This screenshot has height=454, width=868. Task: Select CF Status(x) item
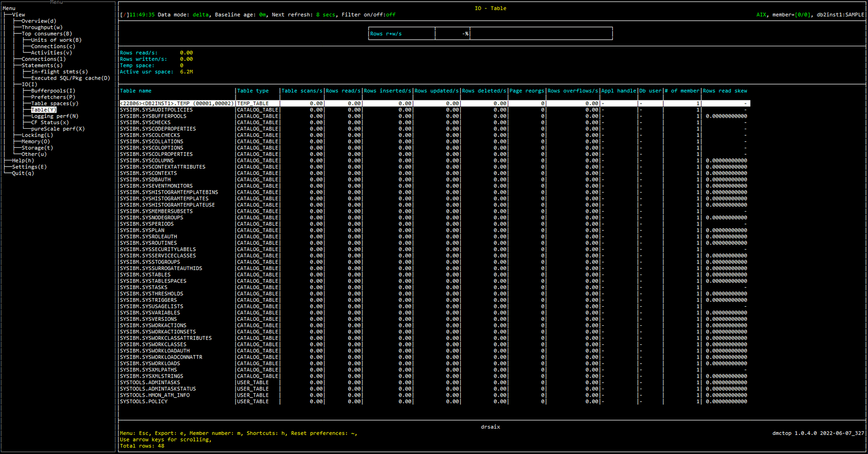coord(50,123)
